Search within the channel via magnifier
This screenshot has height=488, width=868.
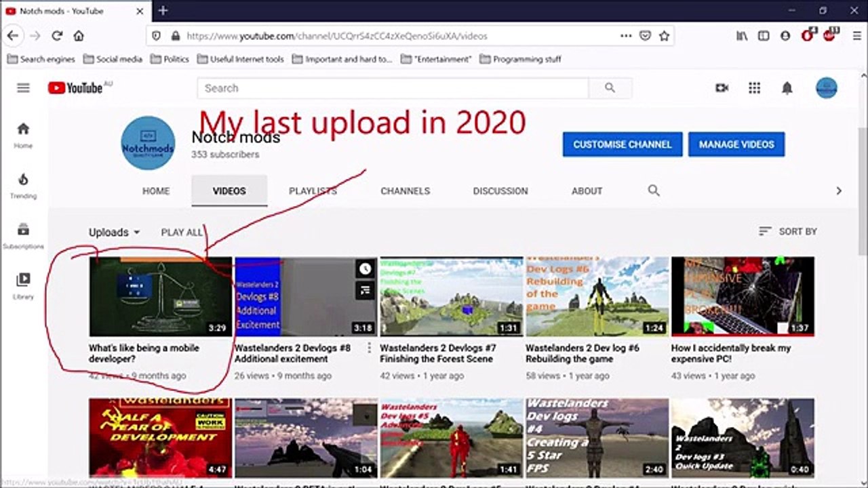(x=654, y=190)
